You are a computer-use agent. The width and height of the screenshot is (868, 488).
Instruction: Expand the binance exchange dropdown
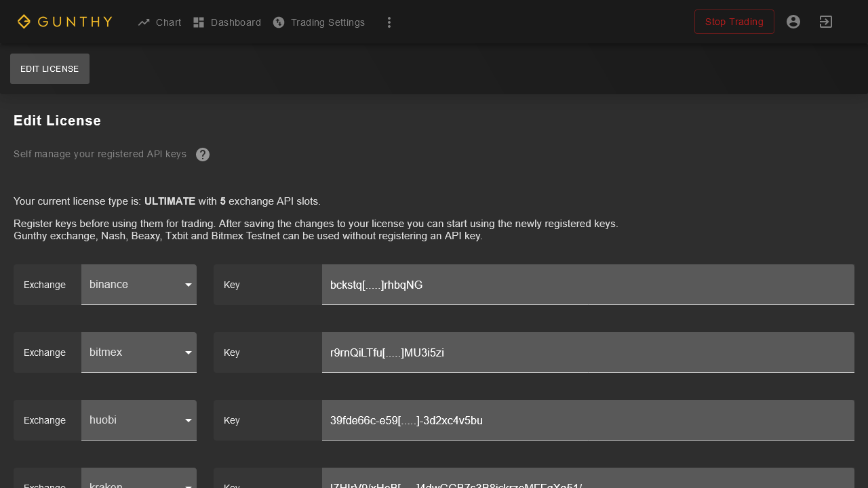139,285
